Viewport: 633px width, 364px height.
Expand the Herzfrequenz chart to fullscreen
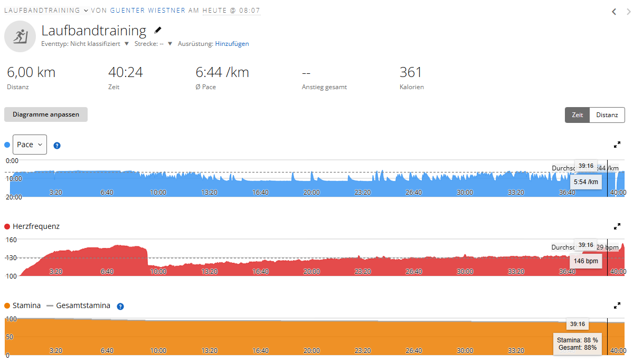pos(617,226)
